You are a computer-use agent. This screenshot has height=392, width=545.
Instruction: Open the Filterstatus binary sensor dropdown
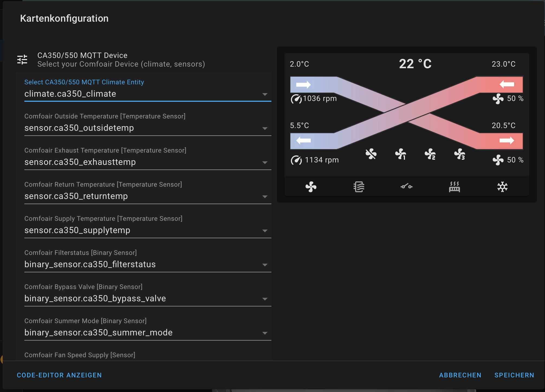(265, 265)
